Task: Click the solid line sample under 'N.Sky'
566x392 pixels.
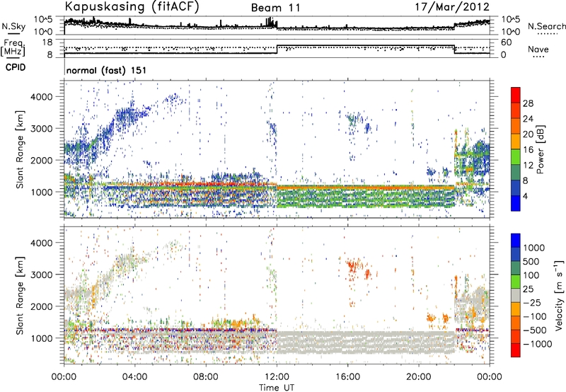Action: coord(13,33)
